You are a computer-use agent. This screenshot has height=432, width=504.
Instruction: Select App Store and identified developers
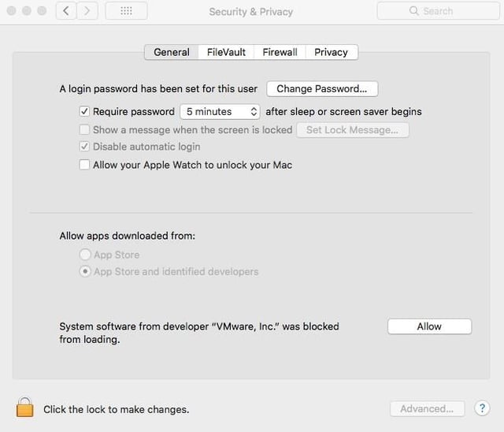coord(85,271)
